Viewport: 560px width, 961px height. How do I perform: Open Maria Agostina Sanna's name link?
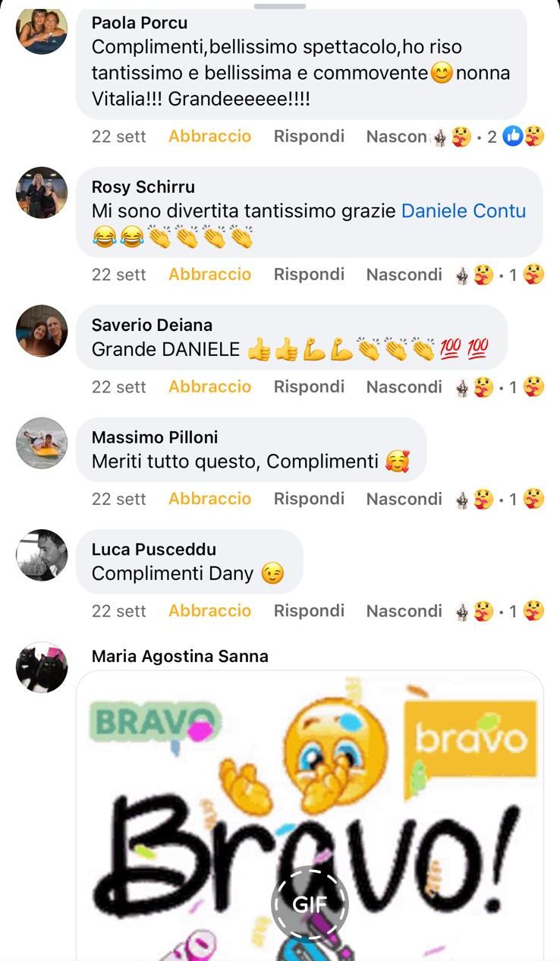pyautogui.click(x=180, y=656)
